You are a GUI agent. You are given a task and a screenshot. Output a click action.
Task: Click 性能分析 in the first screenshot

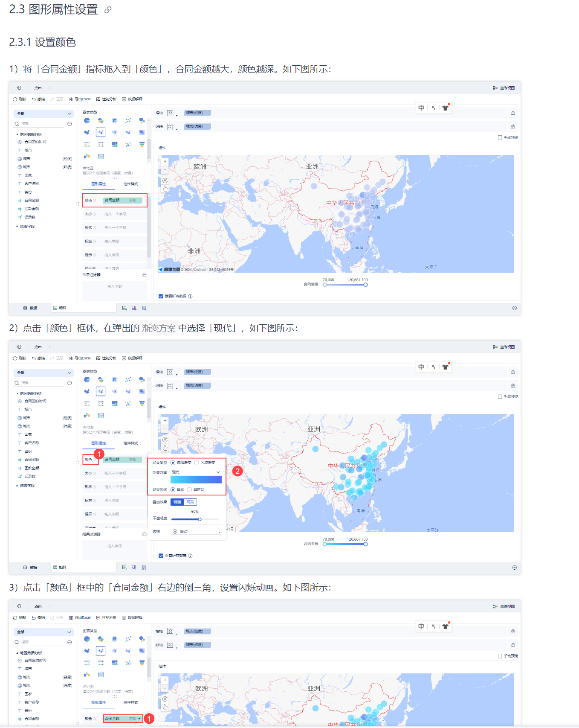coord(106,99)
